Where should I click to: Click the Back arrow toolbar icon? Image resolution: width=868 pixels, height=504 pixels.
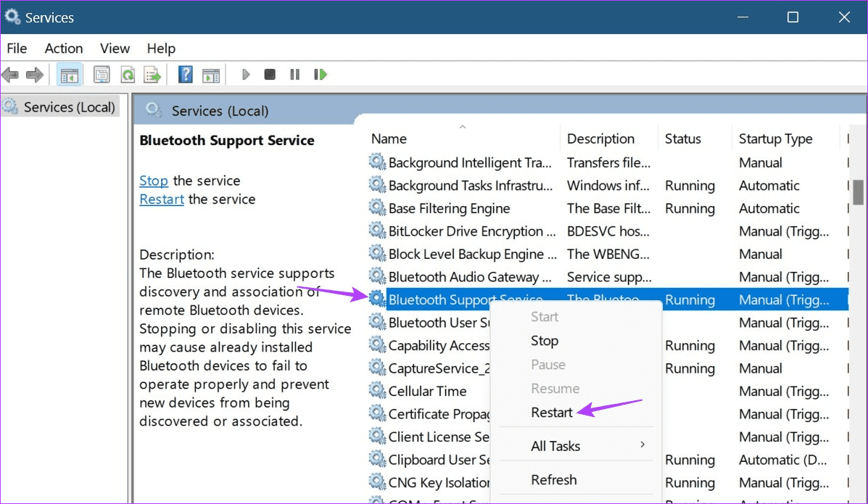pos(10,74)
